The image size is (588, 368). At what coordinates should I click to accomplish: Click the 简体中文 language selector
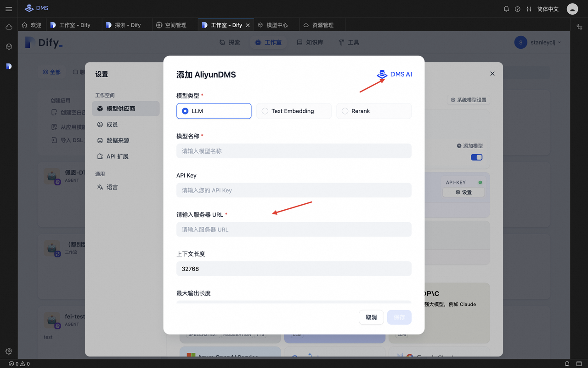tap(548, 8)
